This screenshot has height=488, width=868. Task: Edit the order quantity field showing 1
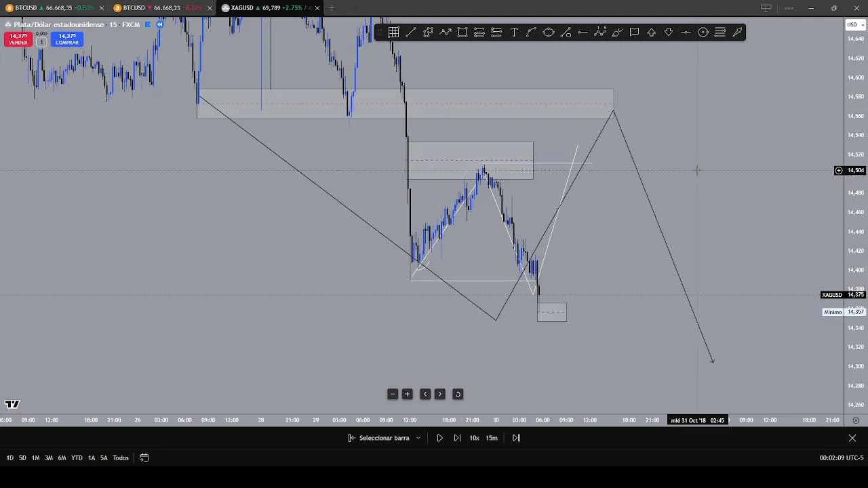(41, 42)
